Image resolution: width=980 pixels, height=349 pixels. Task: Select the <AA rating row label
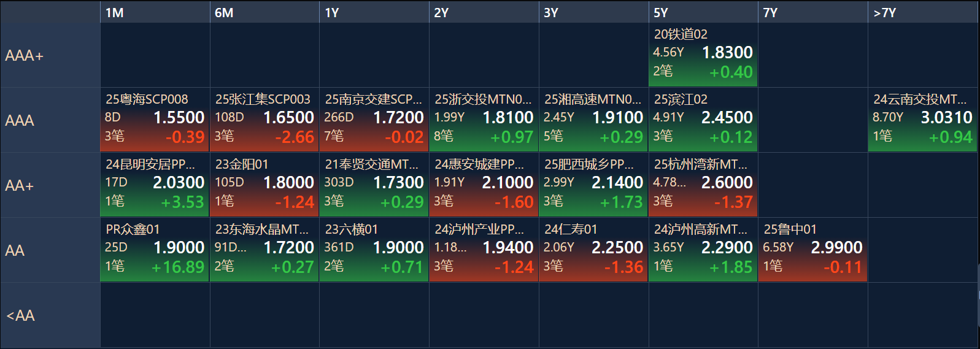[x=50, y=315]
